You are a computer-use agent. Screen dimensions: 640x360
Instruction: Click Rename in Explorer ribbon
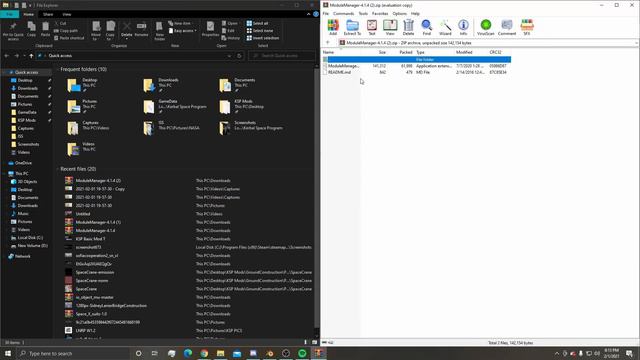pyautogui.click(x=141, y=29)
